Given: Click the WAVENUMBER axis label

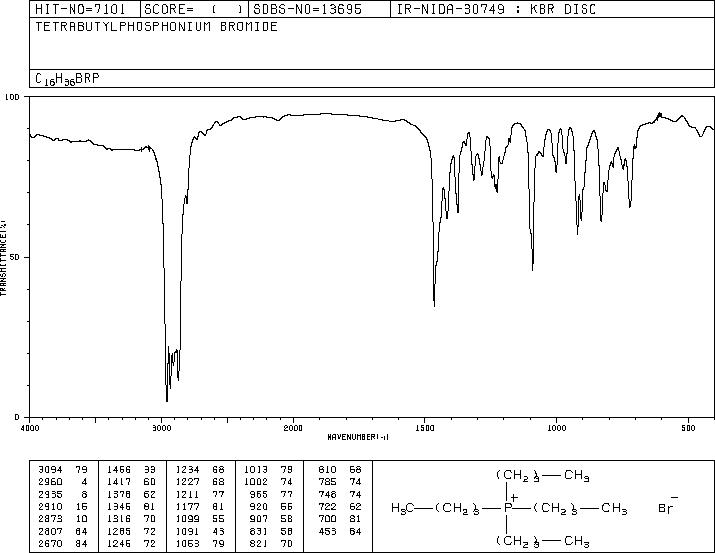Looking at the screenshot, I should 358,437.
